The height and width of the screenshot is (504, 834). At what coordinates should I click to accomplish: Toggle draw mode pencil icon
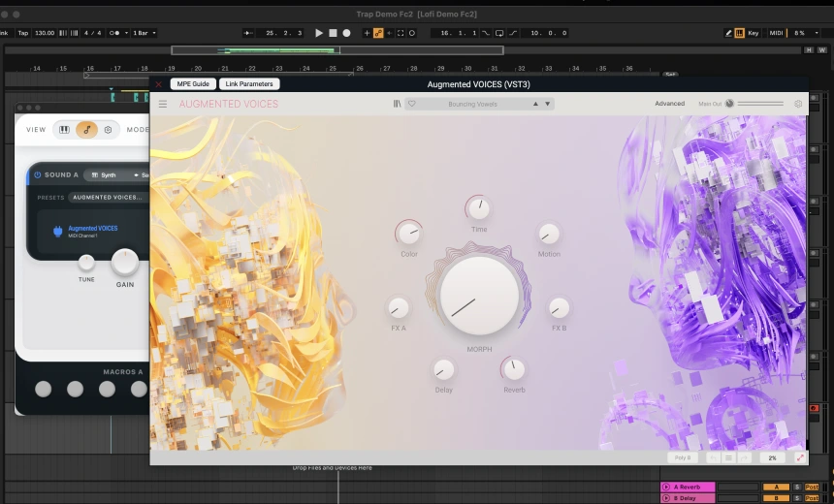pos(728,33)
